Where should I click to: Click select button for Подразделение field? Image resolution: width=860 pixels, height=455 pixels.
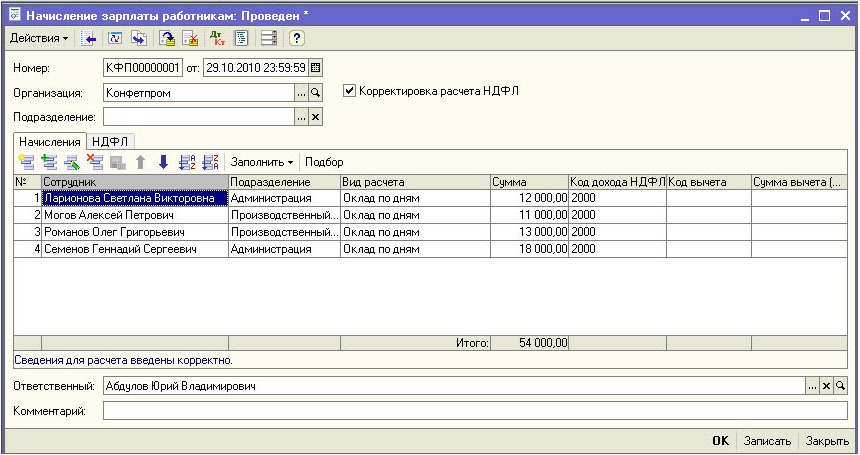(301, 117)
